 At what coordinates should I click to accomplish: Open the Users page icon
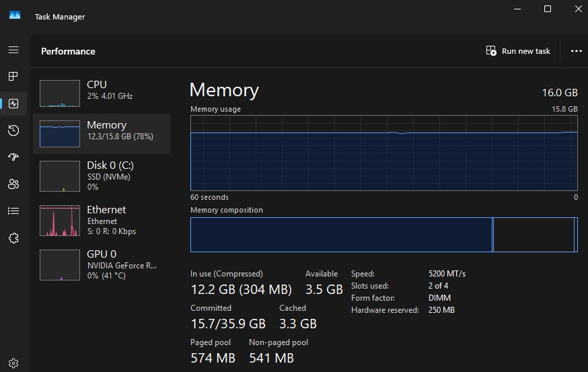13,184
